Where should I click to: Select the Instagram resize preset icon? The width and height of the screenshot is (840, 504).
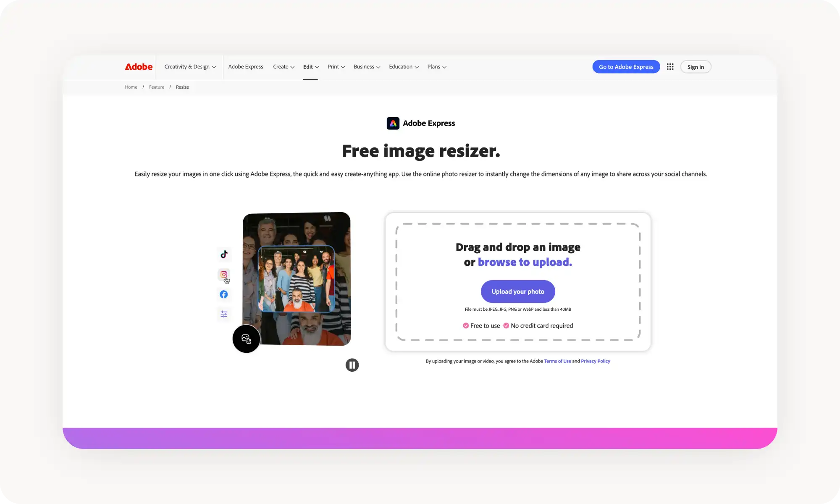click(224, 274)
